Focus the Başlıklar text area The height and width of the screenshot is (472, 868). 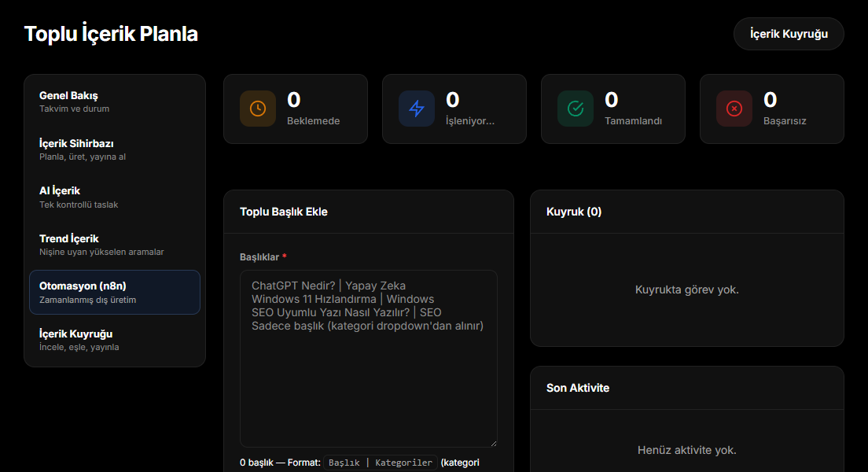[x=369, y=359]
